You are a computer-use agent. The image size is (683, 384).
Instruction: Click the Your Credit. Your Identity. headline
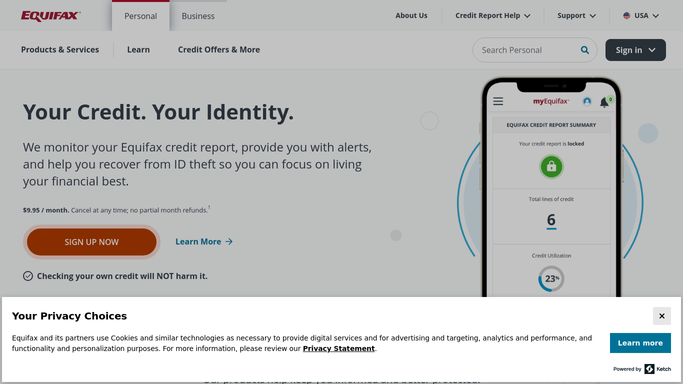158,112
